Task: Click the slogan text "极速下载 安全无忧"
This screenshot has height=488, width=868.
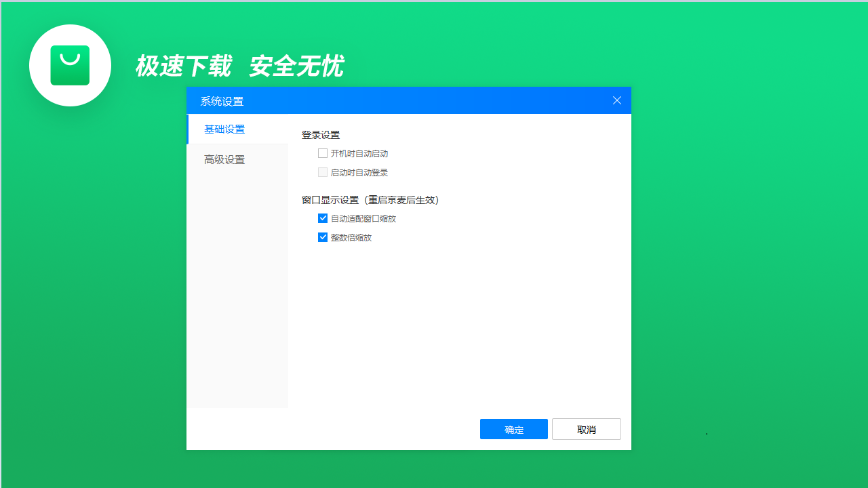Action: pos(241,66)
